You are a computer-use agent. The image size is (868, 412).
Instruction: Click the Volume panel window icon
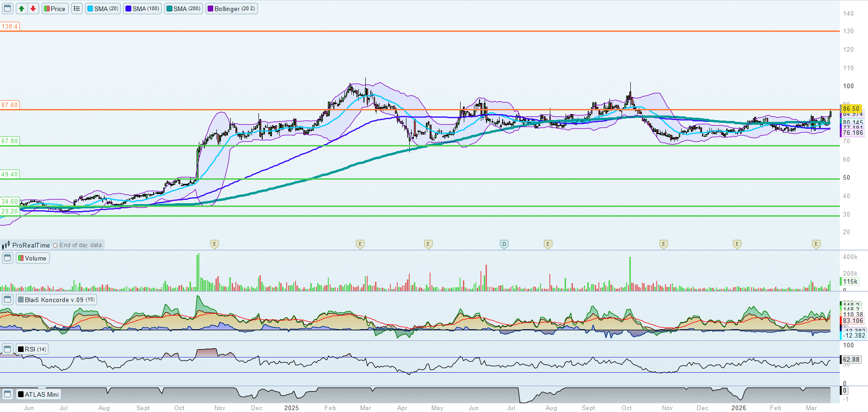pos(7,258)
